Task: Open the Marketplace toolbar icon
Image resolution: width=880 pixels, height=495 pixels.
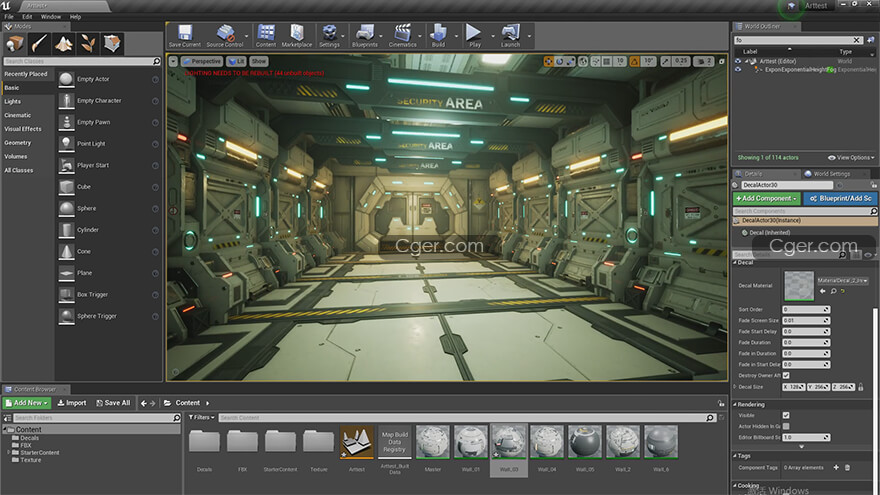Action: coord(297,35)
